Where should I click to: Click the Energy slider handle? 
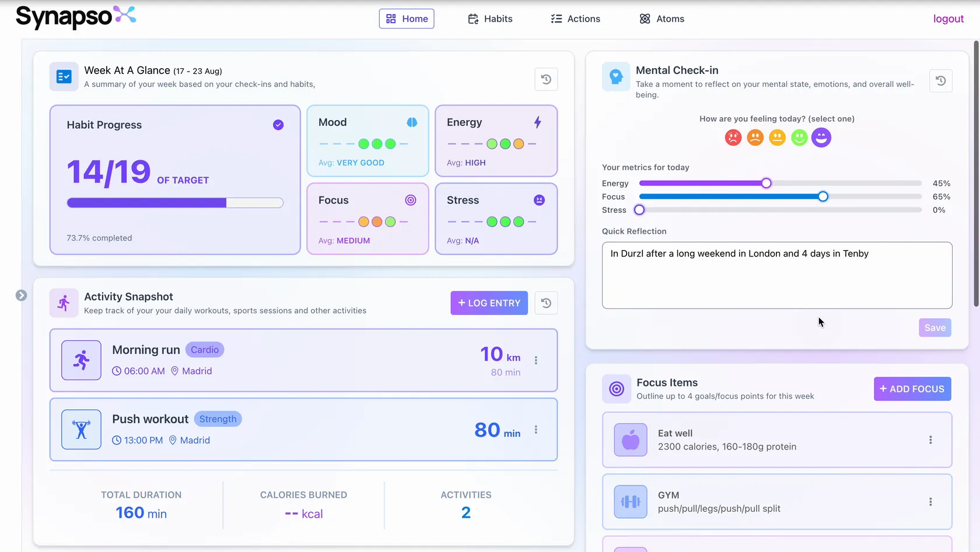click(x=766, y=183)
